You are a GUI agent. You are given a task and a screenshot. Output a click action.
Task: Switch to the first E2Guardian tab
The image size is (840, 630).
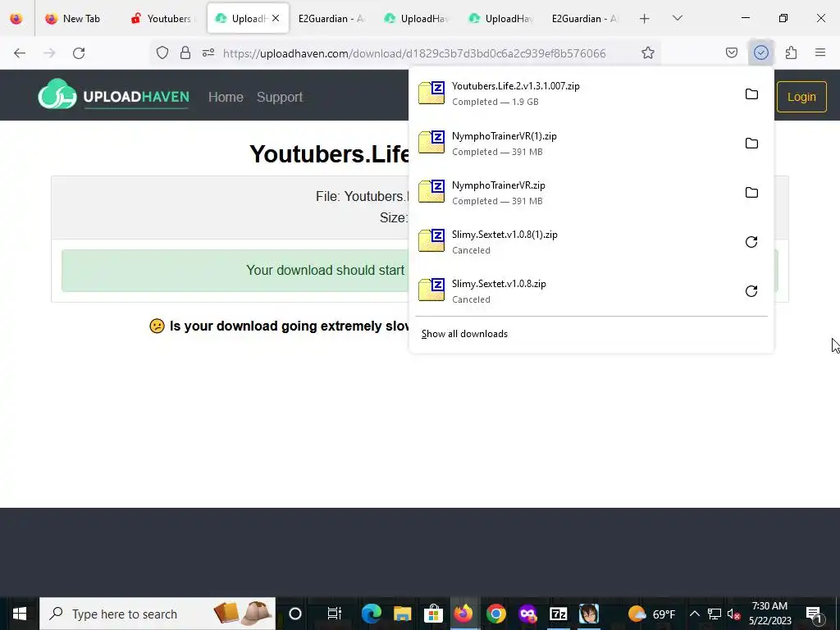pos(331,18)
